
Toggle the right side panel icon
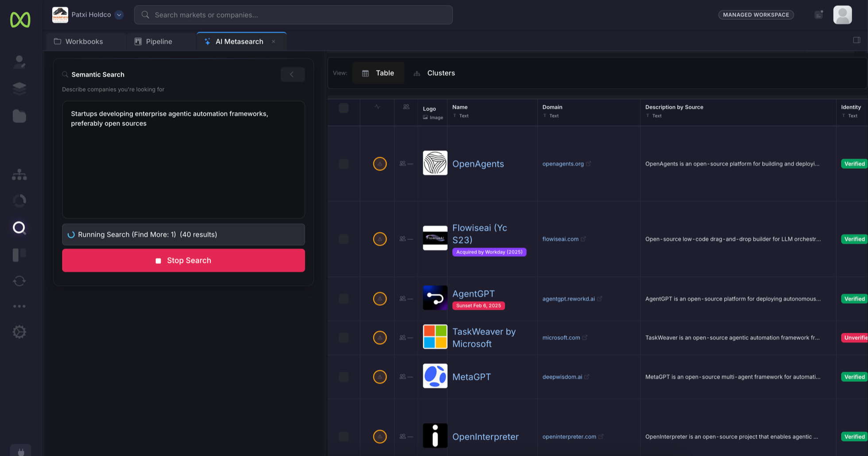click(x=856, y=40)
